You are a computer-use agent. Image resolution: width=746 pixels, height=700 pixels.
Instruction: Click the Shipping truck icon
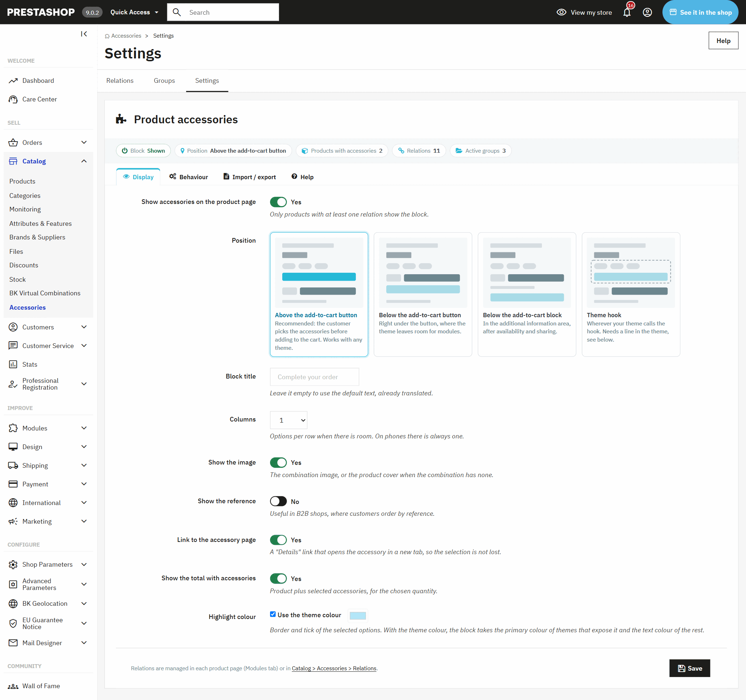click(x=13, y=465)
